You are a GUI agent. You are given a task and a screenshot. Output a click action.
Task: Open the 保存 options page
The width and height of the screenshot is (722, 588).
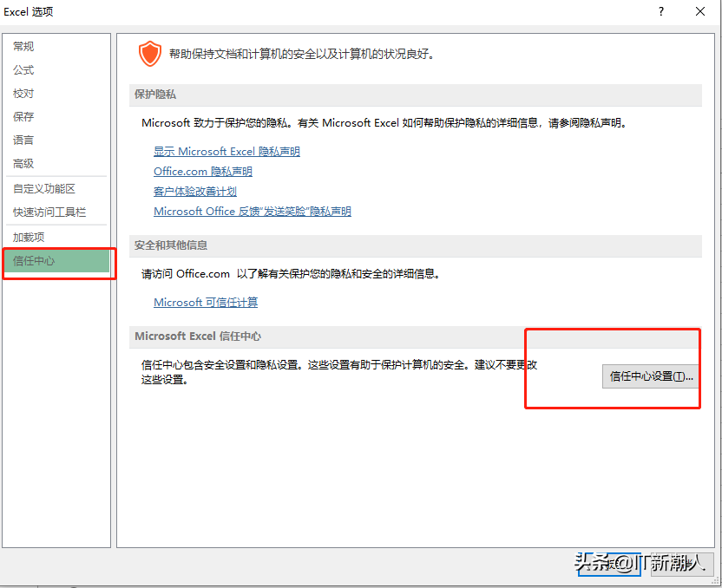click(x=23, y=116)
